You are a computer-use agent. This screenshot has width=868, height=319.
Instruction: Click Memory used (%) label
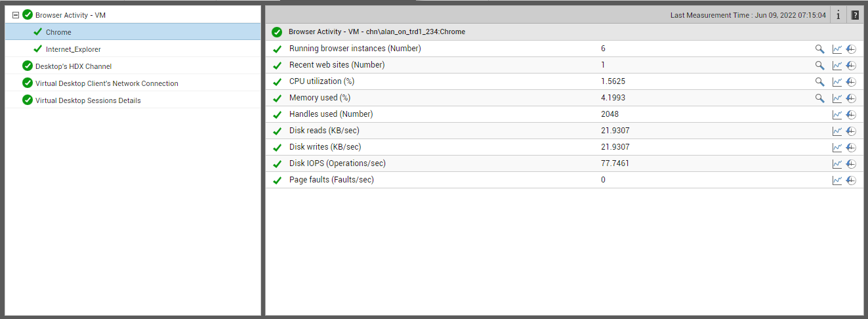pyautogui.click(x=320, y=98)
